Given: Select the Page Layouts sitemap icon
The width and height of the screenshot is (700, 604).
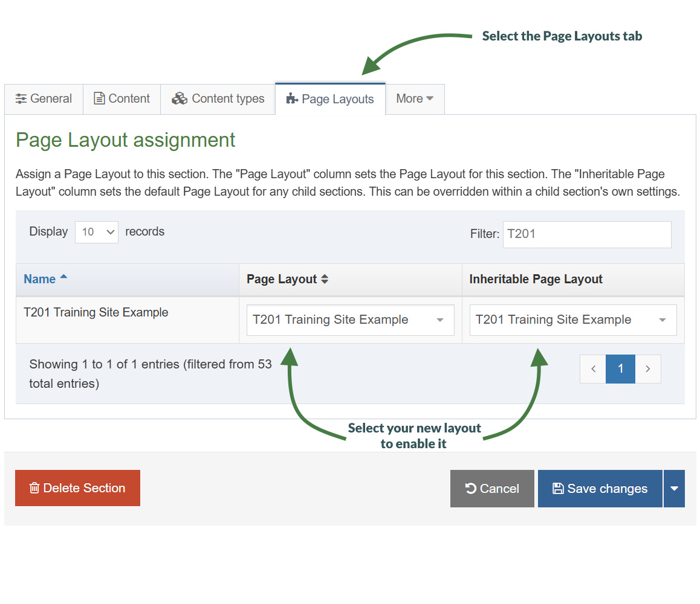Looking at the screenshot, I should pos(294,98).
